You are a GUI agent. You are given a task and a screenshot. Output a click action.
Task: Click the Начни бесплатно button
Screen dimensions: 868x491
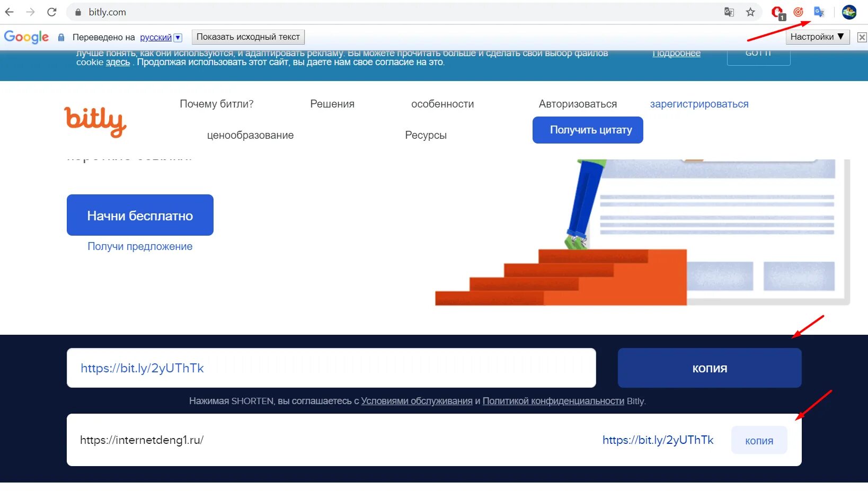[x=140, y=215]
